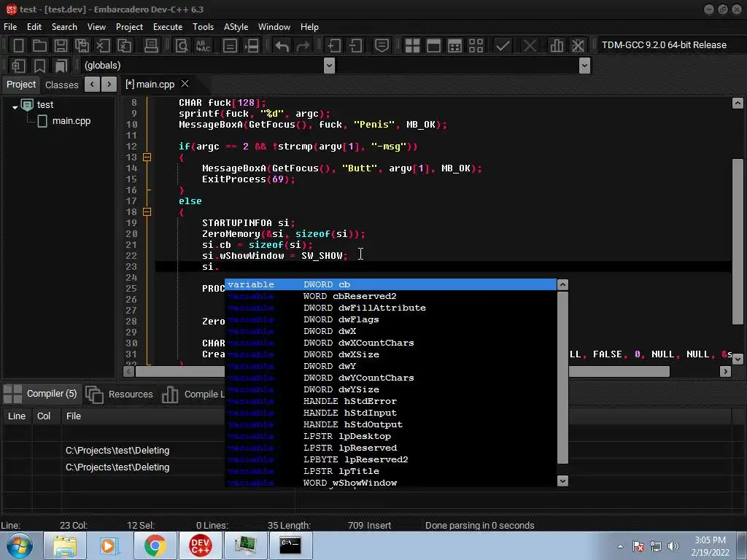Click the Syntax Check checkmark icon
Viewport: 747px width, 560px height.
[x=503, y=45]
